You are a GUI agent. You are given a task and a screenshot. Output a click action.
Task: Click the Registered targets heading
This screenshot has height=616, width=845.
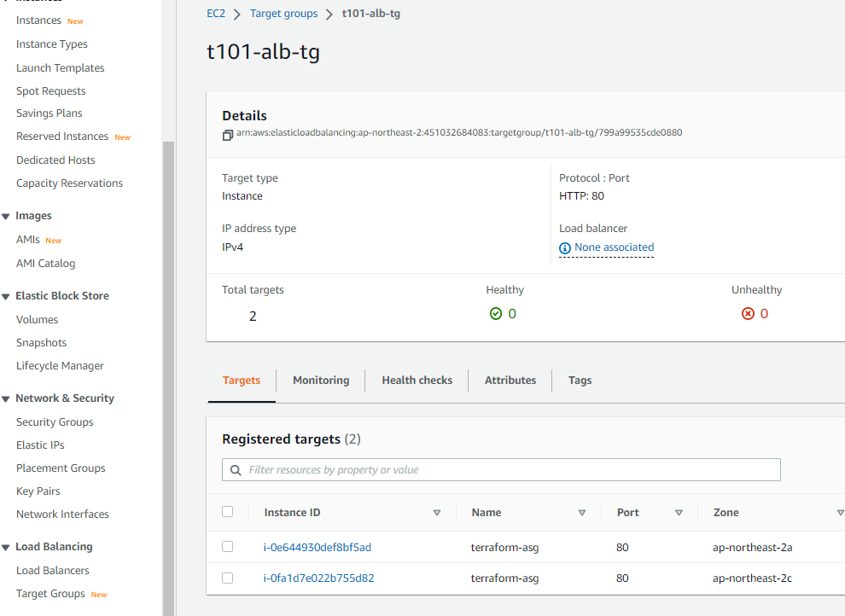(x=291, y=439)
